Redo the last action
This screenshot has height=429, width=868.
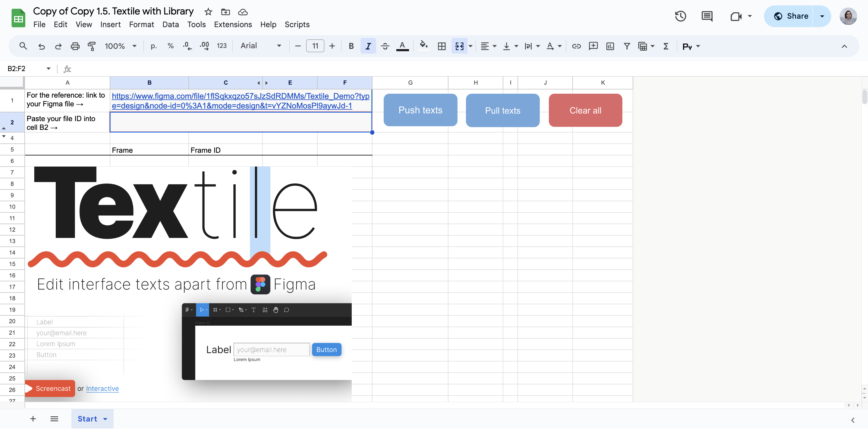click(x=58, y=46)
